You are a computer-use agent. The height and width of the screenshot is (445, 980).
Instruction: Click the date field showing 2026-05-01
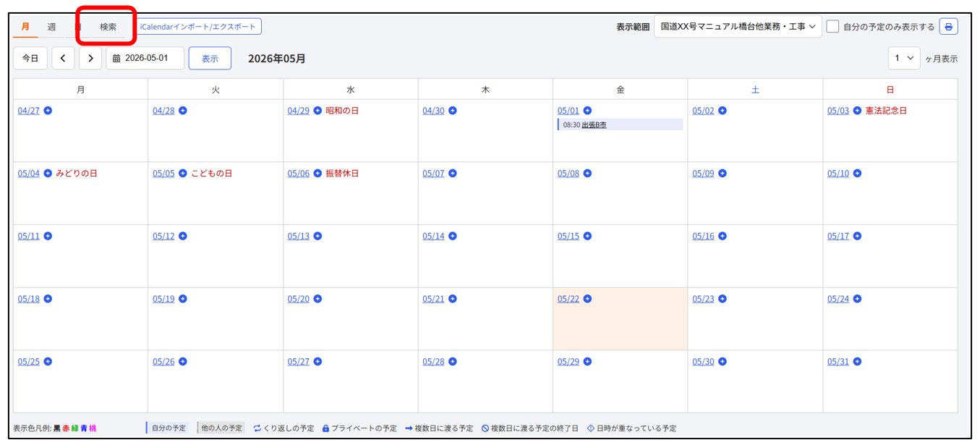tap(145, 59)
